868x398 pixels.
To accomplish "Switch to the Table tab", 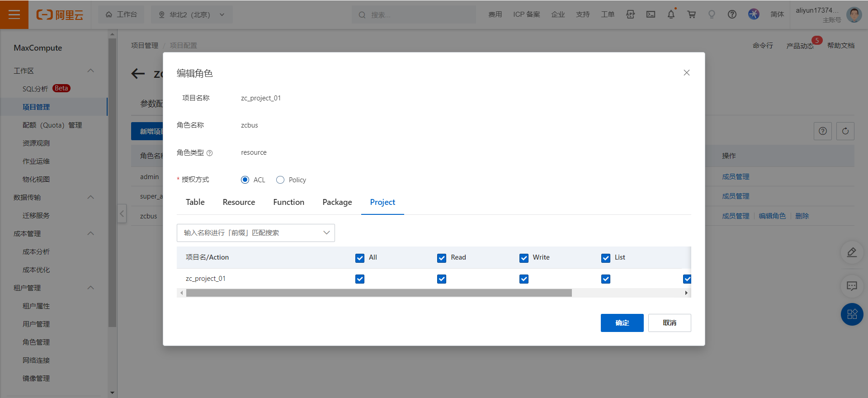I will coord(195,202).
